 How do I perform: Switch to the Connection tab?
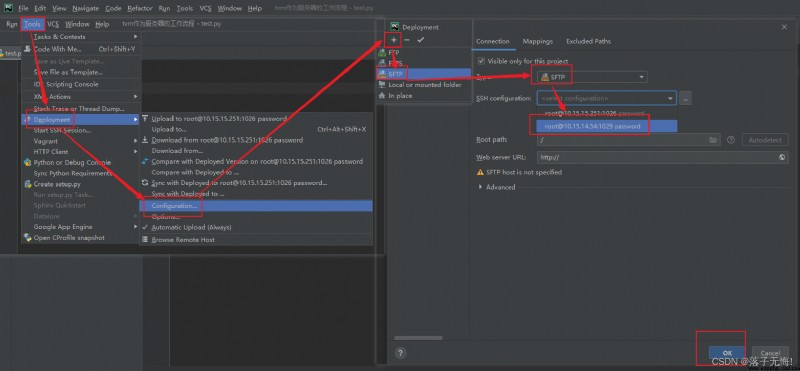493,41
